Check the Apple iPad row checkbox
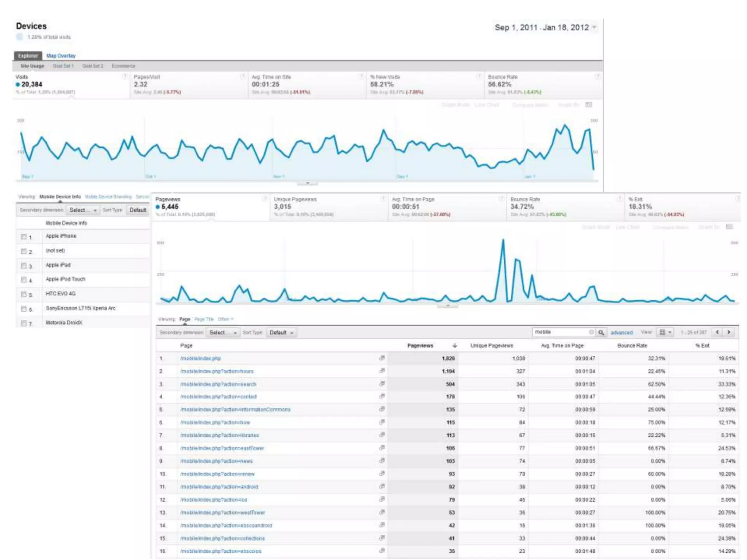This screenshot has width=747, height=560. (24, 266)
